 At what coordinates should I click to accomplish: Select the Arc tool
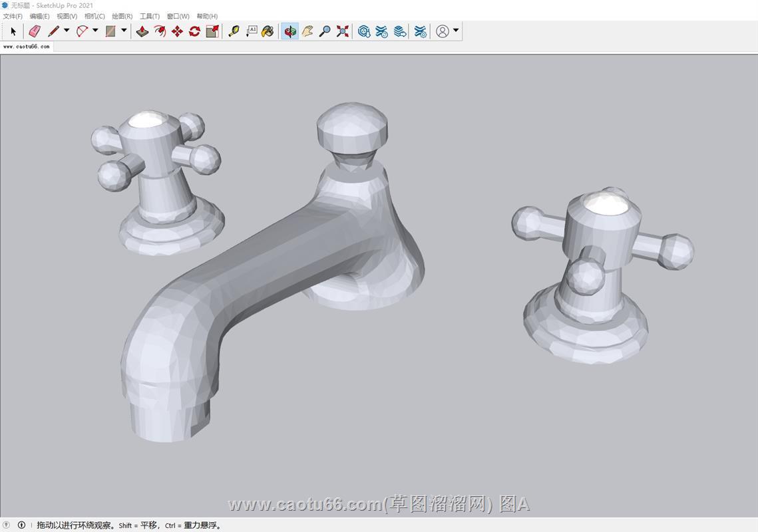click(82, 31)
